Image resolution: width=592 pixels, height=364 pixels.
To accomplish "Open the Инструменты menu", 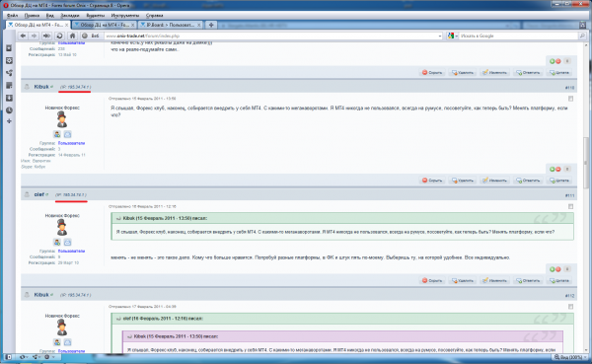I will 125,16.
